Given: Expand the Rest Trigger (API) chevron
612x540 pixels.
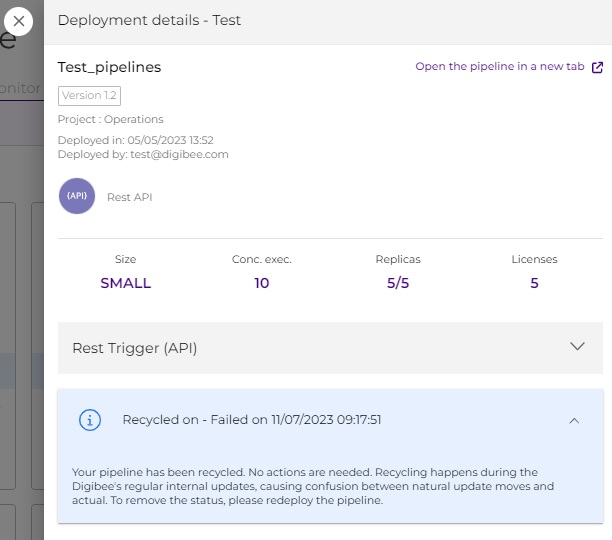Looking at the screenshot, I should (577, 347).
